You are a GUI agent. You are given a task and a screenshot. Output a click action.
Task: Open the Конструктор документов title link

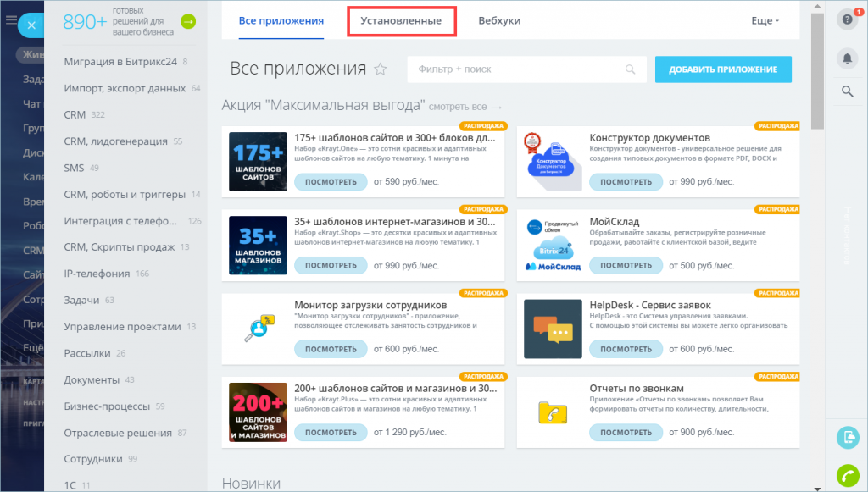click(649, 138)
